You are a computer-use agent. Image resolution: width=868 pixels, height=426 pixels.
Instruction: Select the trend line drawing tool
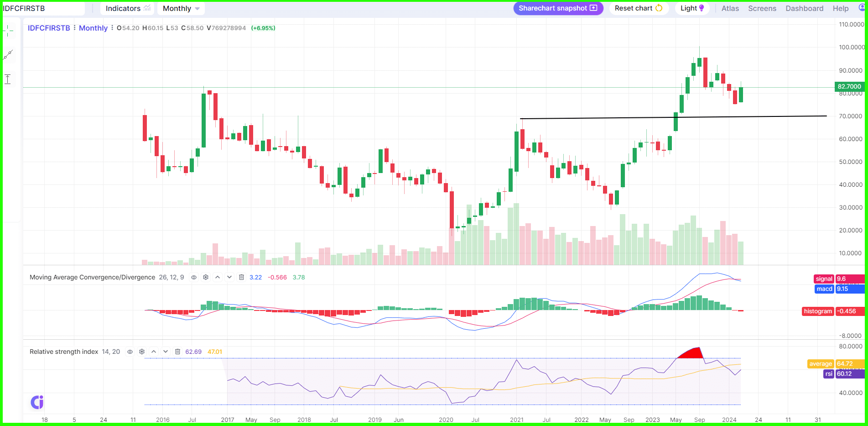8,55
